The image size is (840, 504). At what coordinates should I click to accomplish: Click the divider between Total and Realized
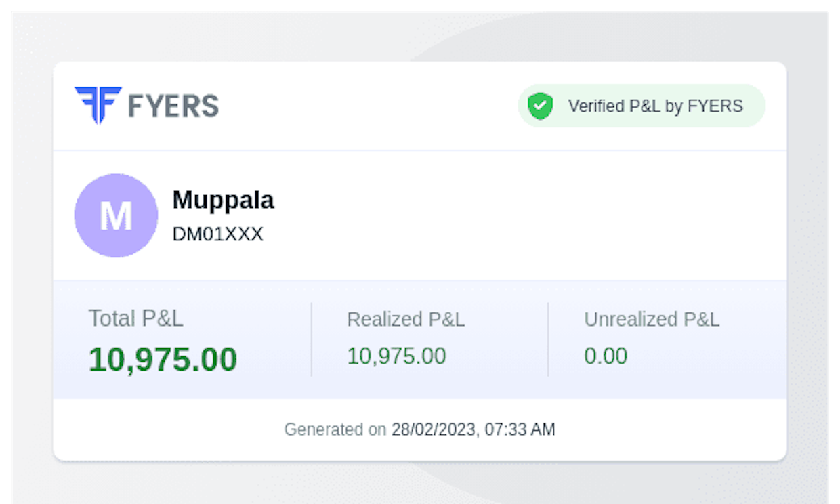(312, 339)
